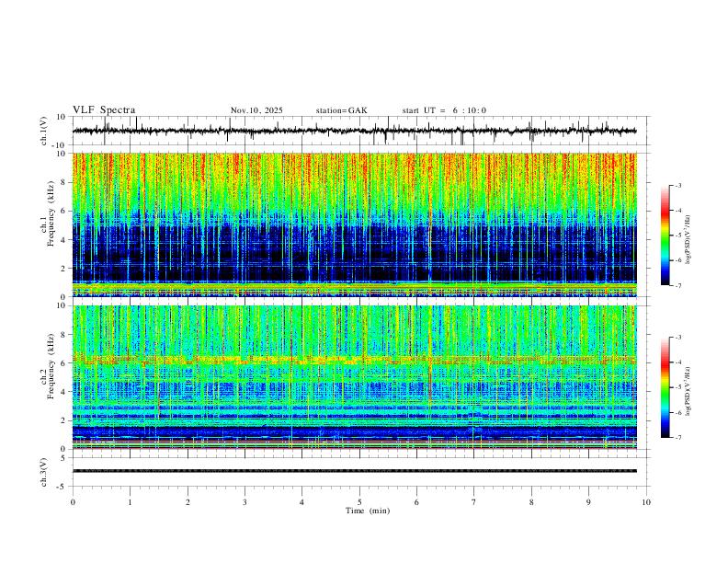Viewport: 728px width, 563px height.
Task: Click the ch.2 'Frequency (kHz)' axis label
Action: [51, 366]
